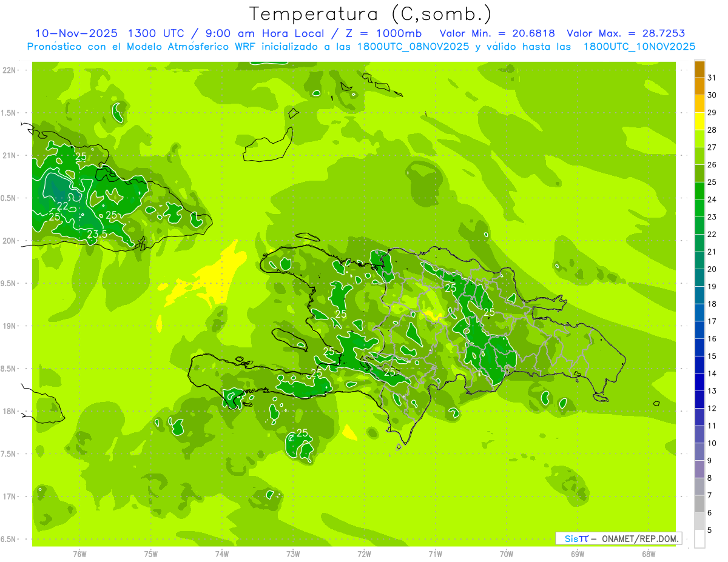Viewport: 728px width, 562px height.
Task: Click the "Valor Max. = 28.7253" readout
Action: [625, 33]
